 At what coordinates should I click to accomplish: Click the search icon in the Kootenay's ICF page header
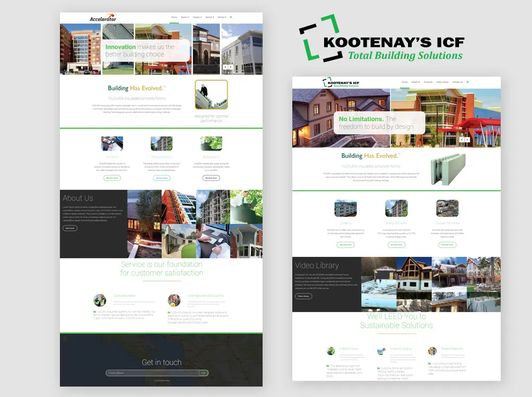point(467,82)
